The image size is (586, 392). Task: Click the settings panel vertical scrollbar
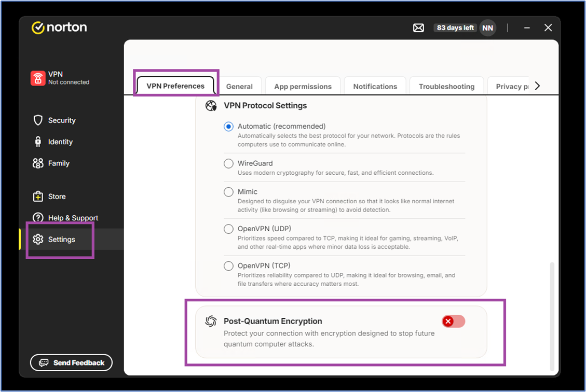pos(552,316)
